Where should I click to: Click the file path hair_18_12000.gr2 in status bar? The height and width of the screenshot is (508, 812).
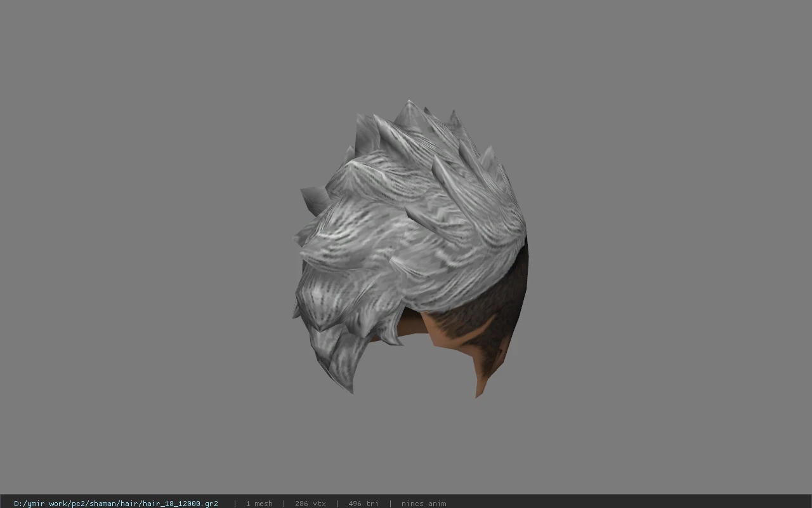point(116,504)
